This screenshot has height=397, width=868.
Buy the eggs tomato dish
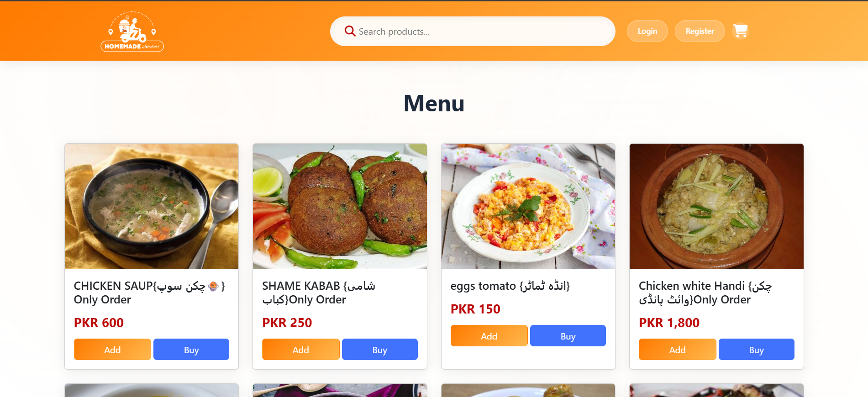[x=568, y=336]
